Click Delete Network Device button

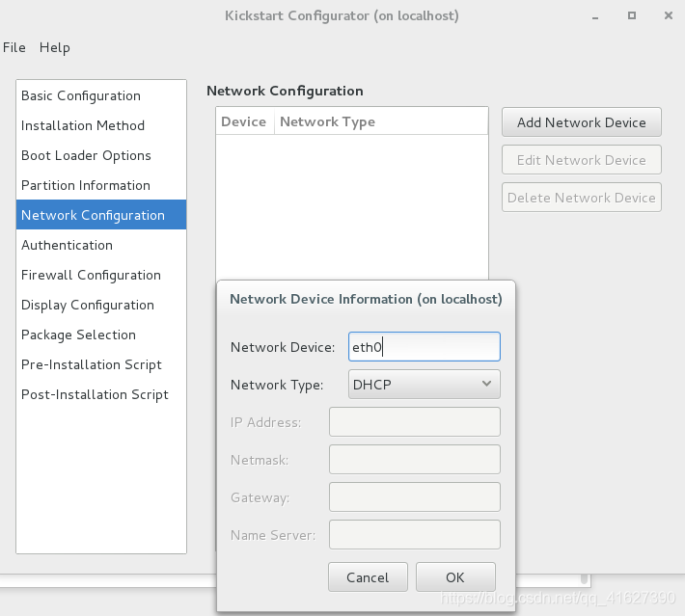pos(582,198)
